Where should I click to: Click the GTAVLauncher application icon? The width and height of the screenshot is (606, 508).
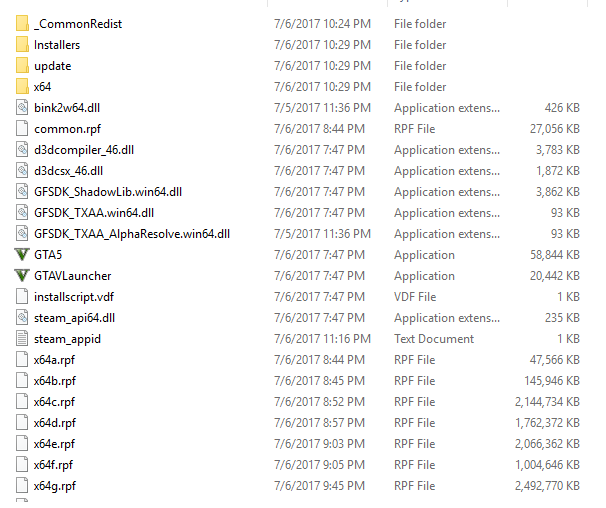tap(22, 276)
